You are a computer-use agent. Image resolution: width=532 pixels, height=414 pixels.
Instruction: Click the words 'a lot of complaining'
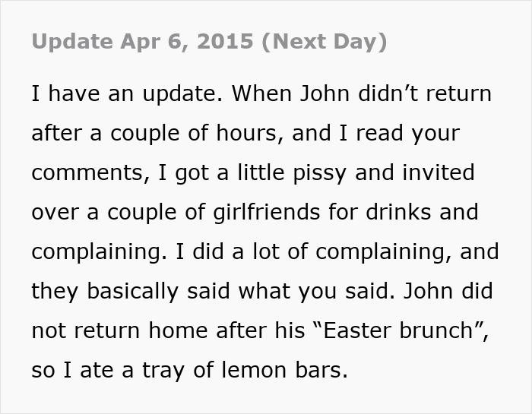(x=317, y=251)
